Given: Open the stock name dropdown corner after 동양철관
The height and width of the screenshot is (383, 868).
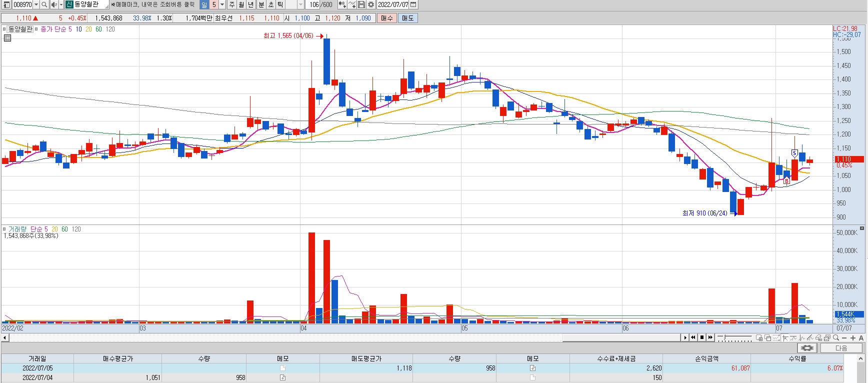Looking at the screenshot, I should [106, 6].
